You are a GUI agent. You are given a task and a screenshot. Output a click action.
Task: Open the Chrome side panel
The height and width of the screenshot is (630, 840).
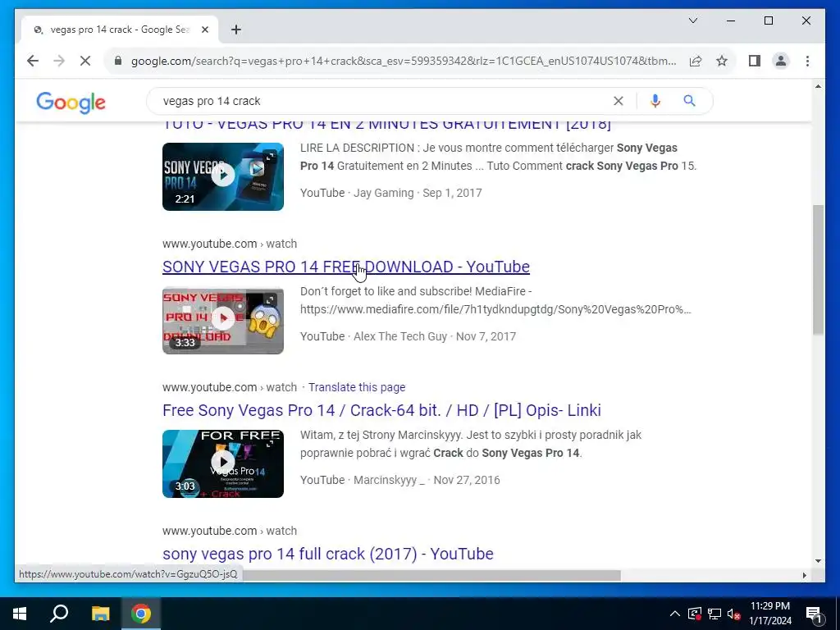point(755,61)
